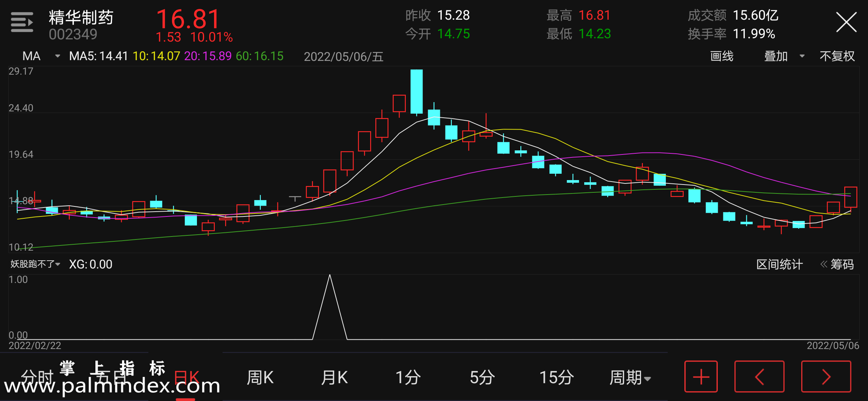Screen dimensions: 868x401
Task: Click stock code 002349
Action: [x=73, y=35]
